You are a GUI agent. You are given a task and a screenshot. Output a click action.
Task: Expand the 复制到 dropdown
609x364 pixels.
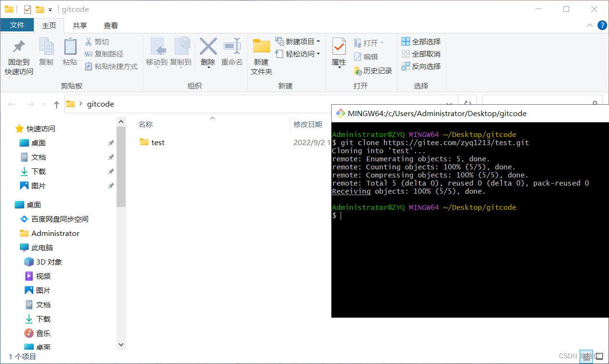point(180,68)
